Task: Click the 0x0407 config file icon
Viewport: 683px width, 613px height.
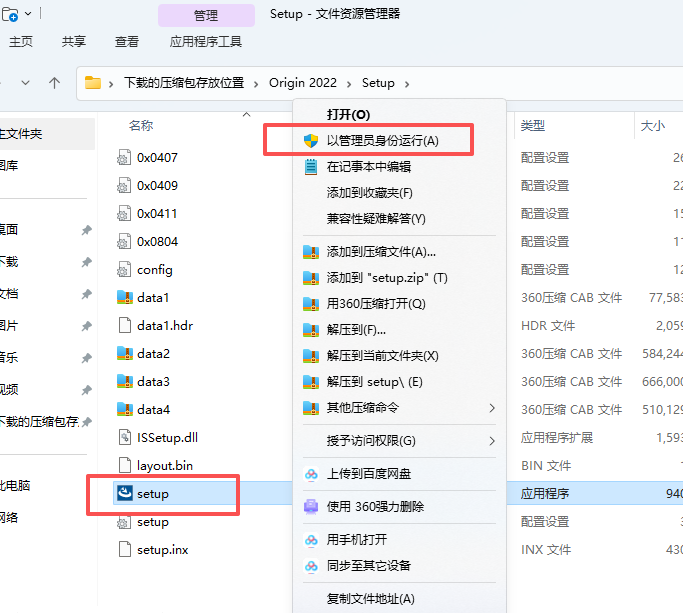Action: [124, 157]
